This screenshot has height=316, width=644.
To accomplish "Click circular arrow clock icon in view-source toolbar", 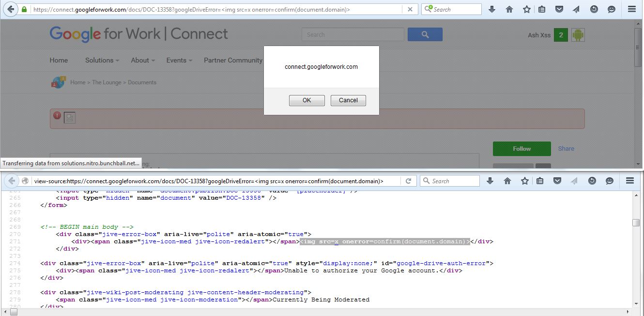I will [592, 181].
